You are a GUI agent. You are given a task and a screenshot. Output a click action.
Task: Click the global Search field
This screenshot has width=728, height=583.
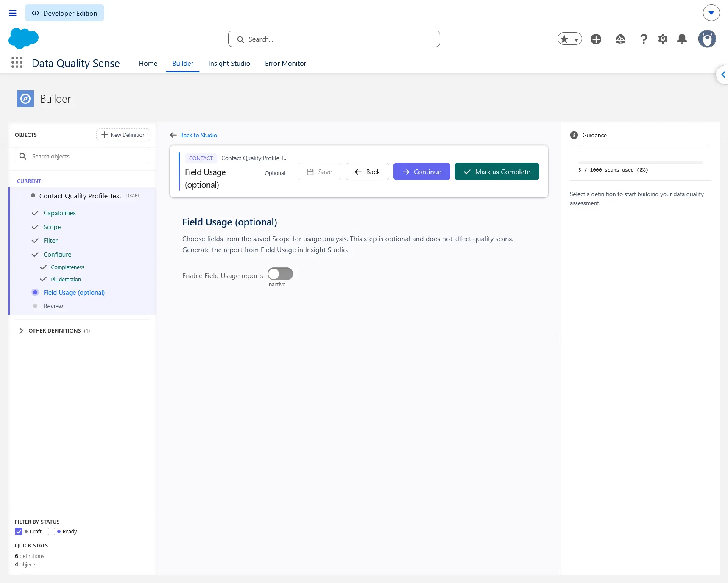[334, 39]
